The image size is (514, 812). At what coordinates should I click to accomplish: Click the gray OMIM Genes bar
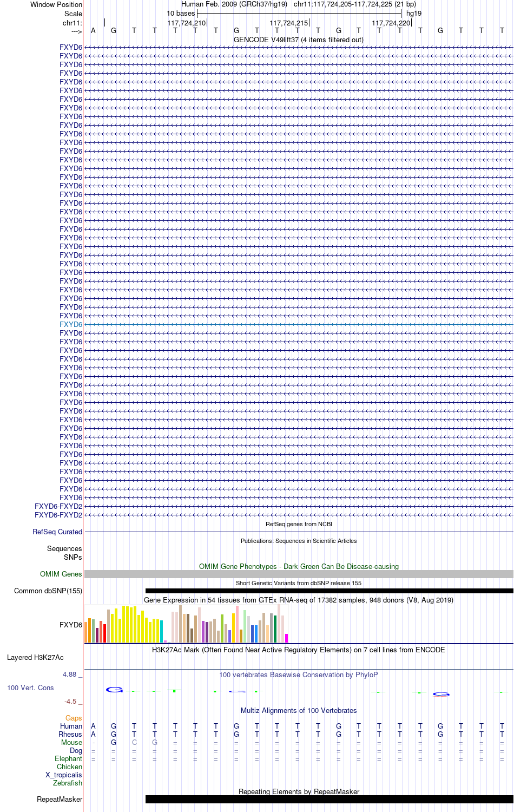[x=299, y=574]
